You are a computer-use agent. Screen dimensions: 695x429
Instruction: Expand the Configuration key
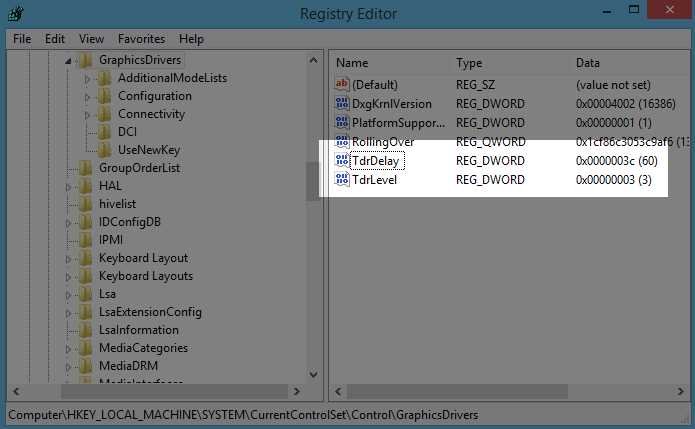87,97
